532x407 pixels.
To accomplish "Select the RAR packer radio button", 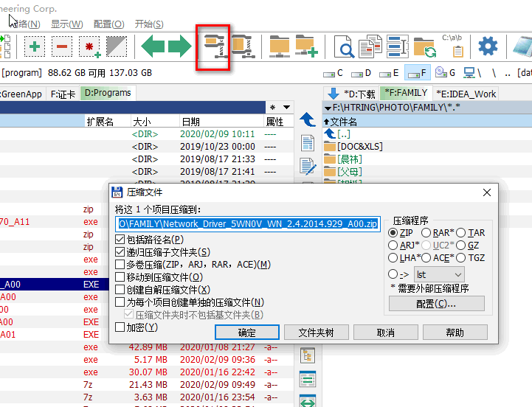I will tap(426, 233).
